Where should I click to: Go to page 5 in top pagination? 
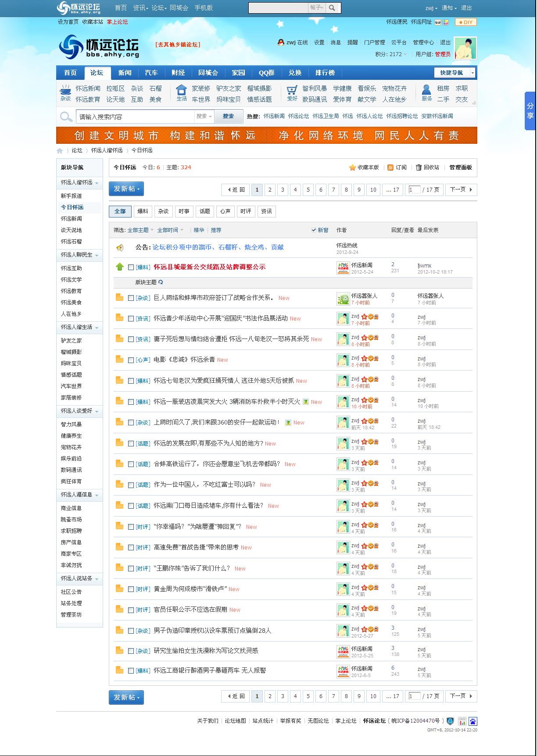click(x=308, y=190)
